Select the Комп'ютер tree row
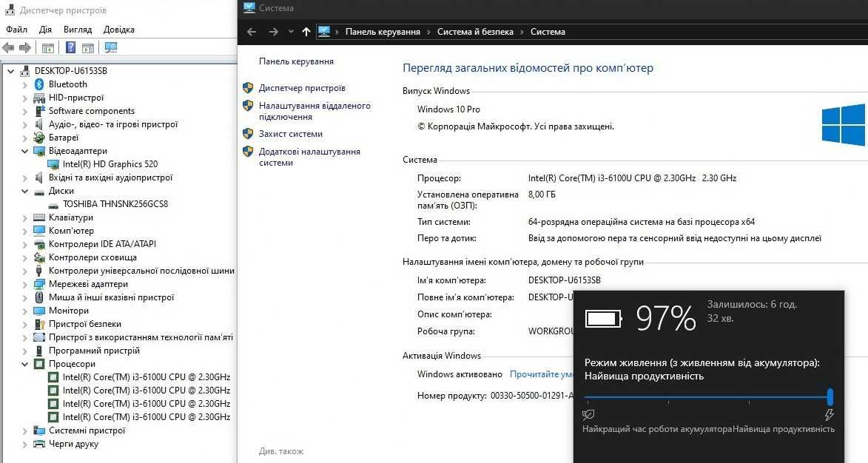The height and width of the screenshot is (463, 868). (71, 231)
